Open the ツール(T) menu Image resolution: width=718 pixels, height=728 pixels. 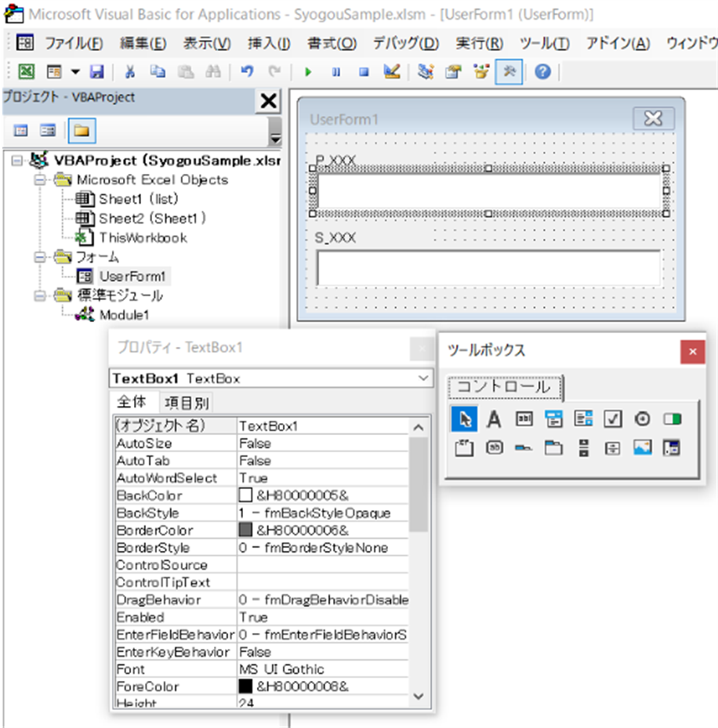pos(544,43)
